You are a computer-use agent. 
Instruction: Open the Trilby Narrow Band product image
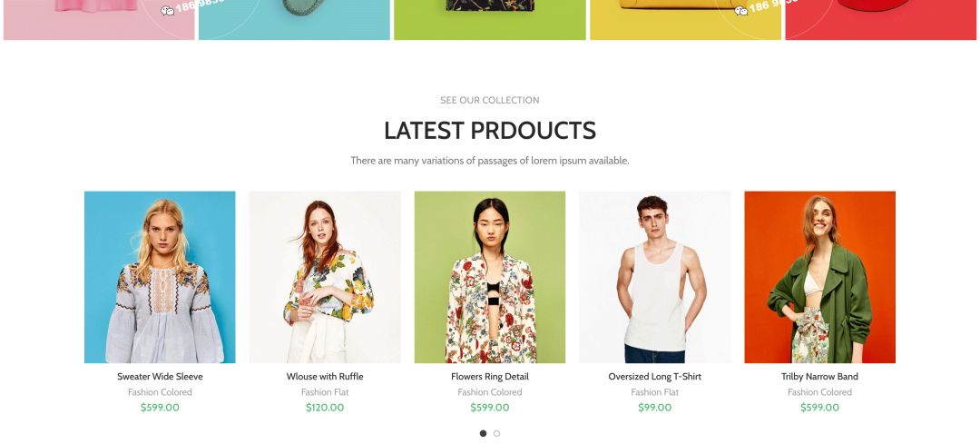click(820, 277)
